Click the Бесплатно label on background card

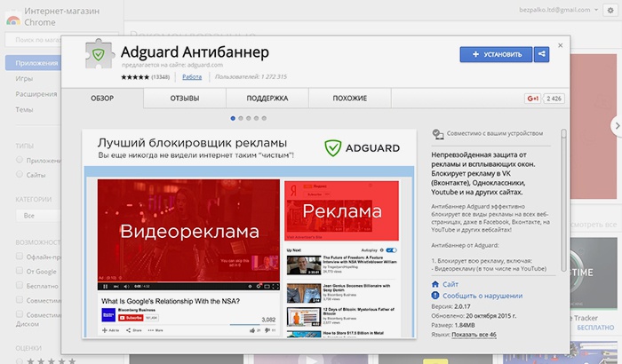click(595, 328)
